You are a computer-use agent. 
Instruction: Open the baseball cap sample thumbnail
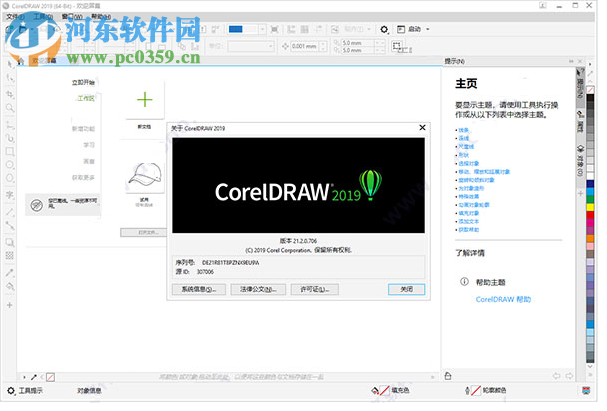(144, 176)
